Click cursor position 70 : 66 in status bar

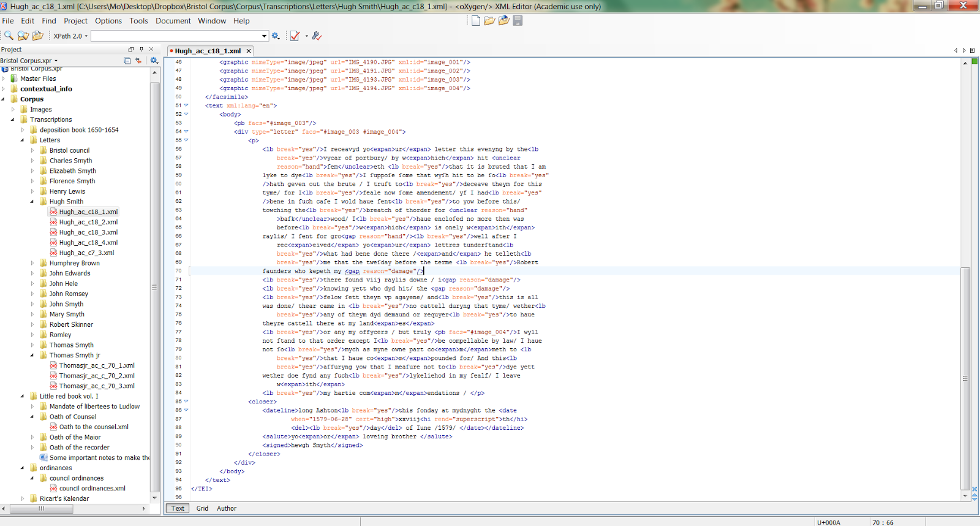click(883, 522)
